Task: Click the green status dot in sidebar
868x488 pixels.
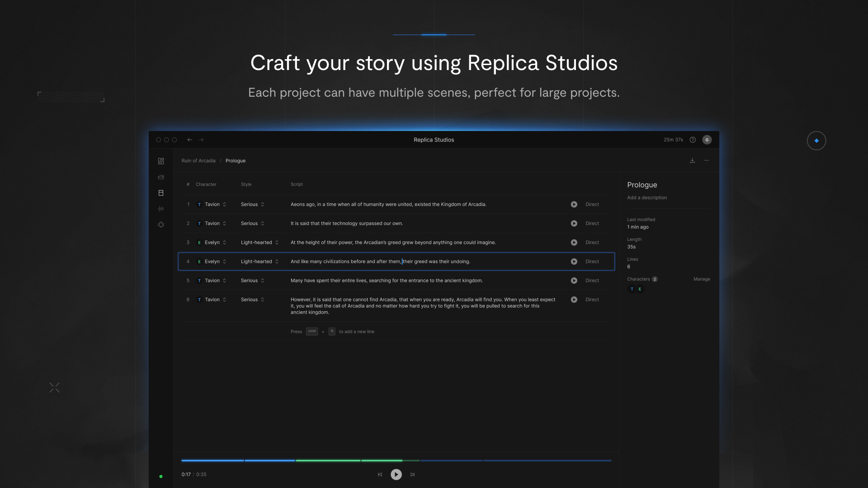Action: tap(161, 476)
